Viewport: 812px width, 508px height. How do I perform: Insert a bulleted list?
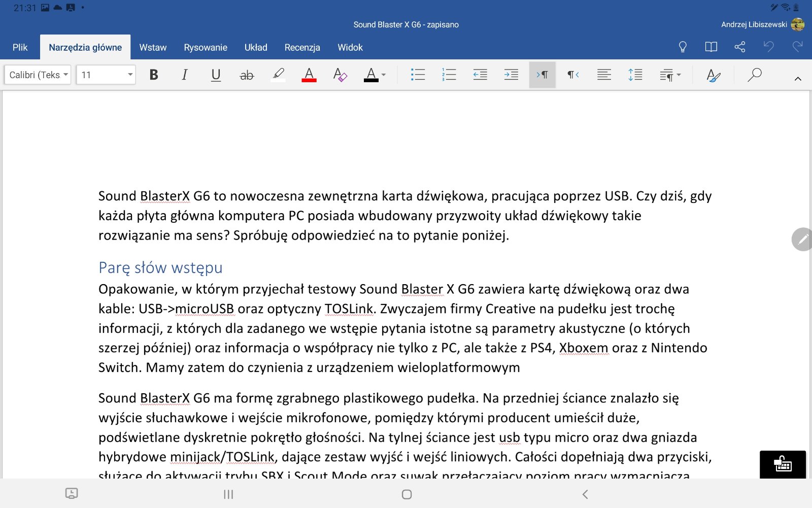tap(418, 75)
